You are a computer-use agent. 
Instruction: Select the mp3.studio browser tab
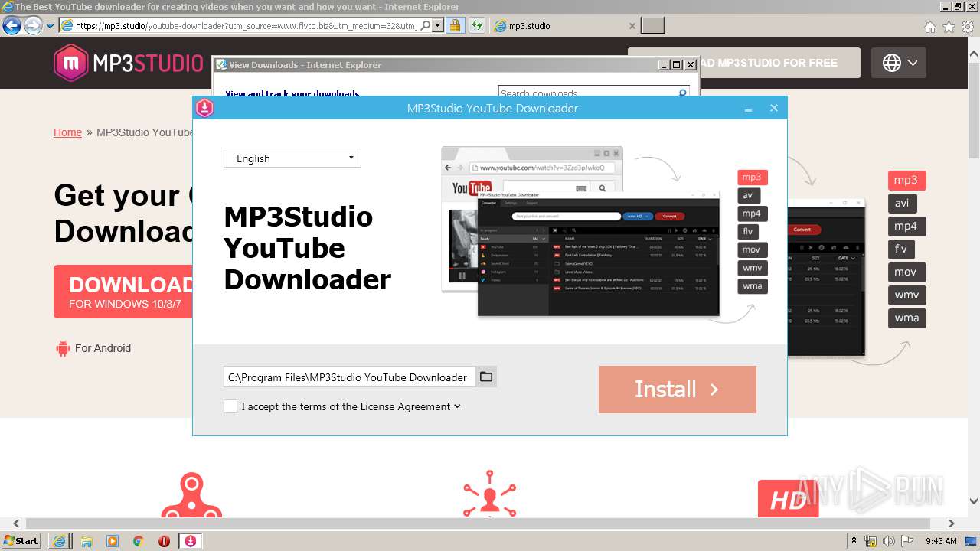(x=565, y=26)
